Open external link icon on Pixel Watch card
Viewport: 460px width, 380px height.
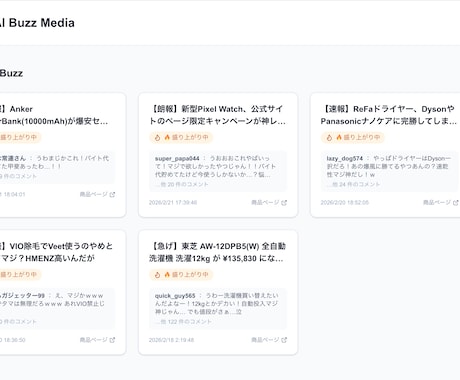tap(284, 202)
